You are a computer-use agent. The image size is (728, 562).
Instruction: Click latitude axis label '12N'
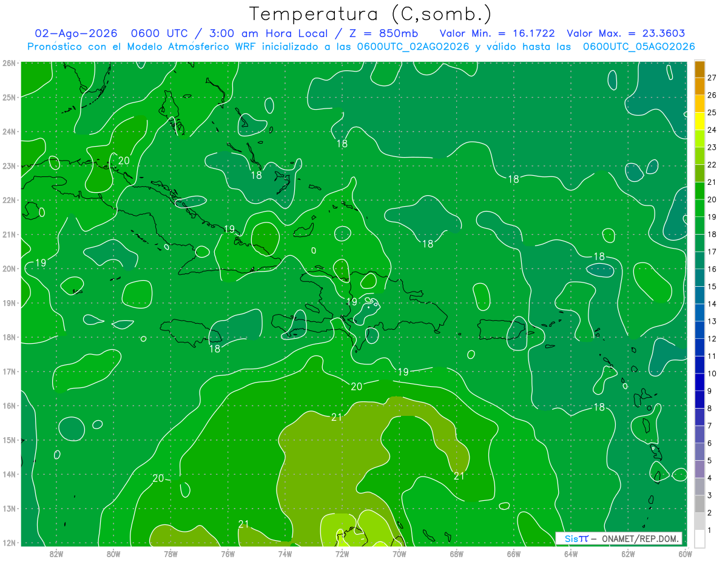[x=8, y=543]
